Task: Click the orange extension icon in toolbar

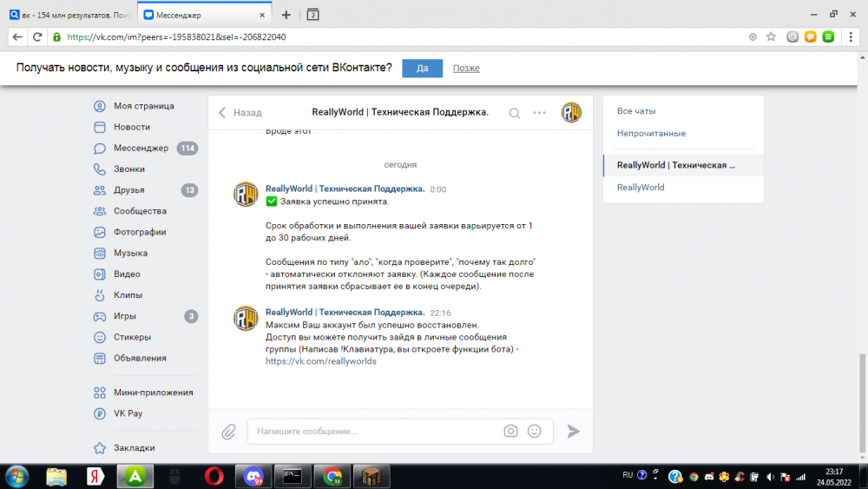Action: 811,37
